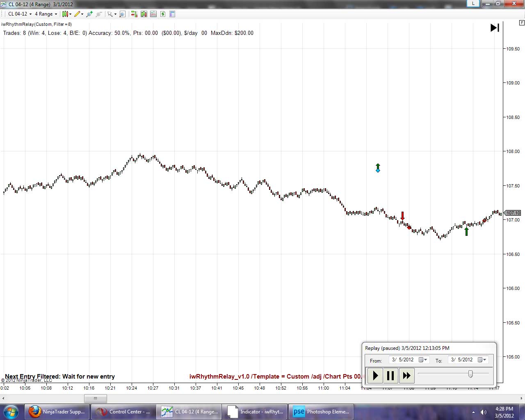Click the greyed zoom out icon
The width and height of the screenshot is (525, 420).
(x=99, y=14)
